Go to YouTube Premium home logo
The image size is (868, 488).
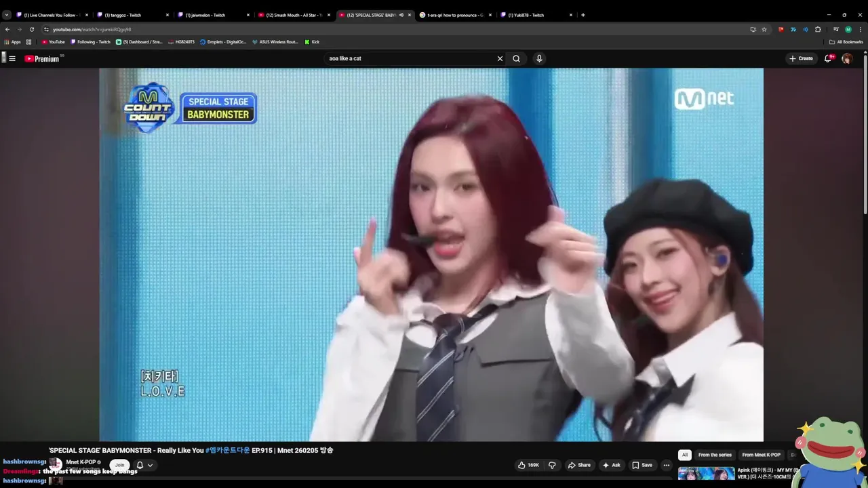(42, 58)
